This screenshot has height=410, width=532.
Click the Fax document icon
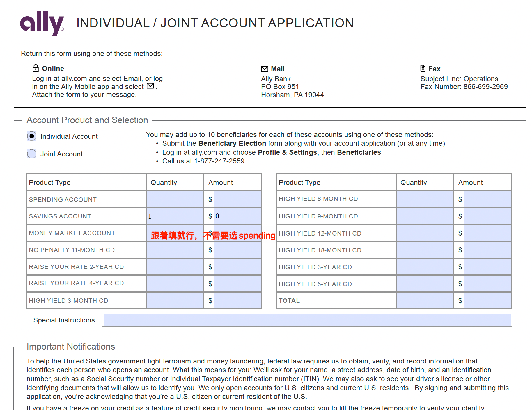(423, 69)
